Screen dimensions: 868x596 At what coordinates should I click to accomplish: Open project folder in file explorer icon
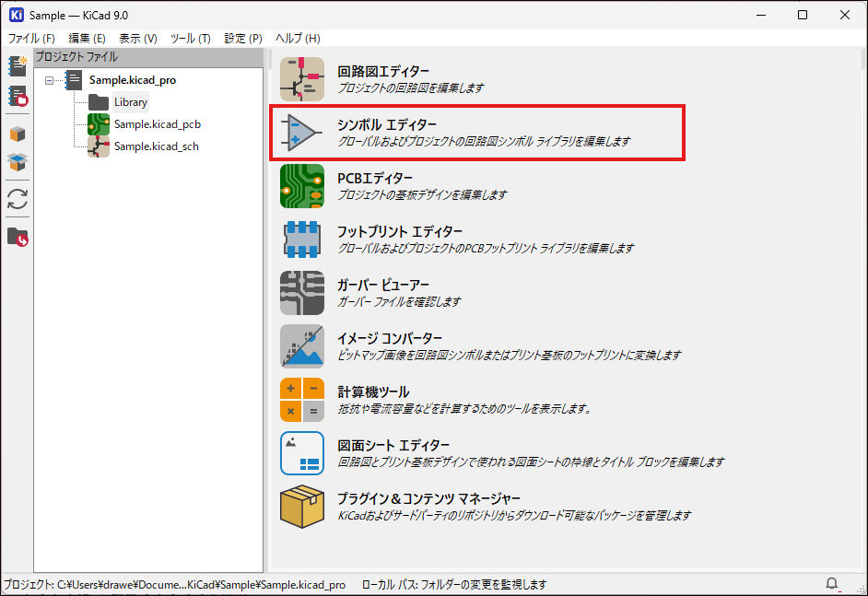point(17,237)
